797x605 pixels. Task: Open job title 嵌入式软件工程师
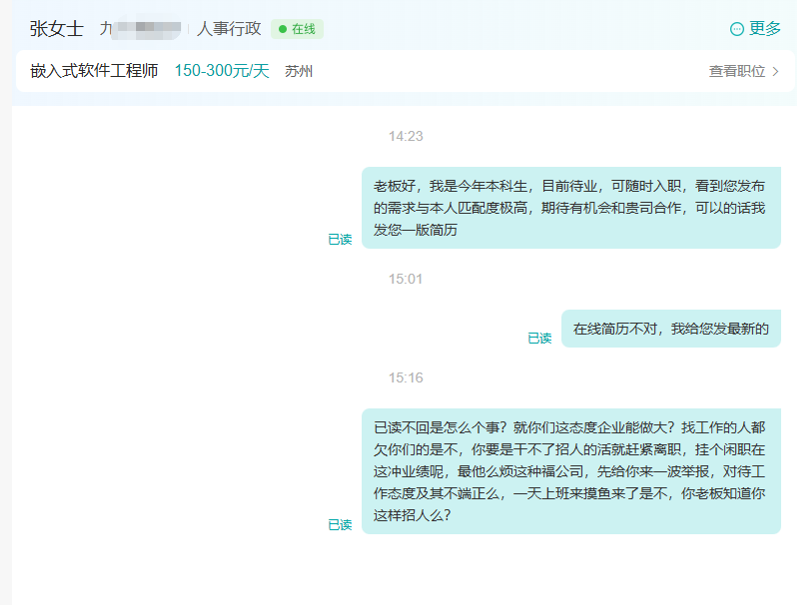click(94, 71)
